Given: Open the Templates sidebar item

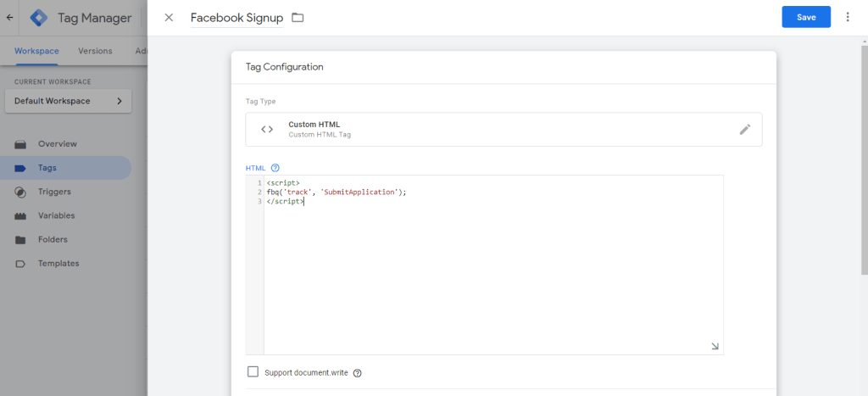Looking at the screenshot, I should point(58,264).
